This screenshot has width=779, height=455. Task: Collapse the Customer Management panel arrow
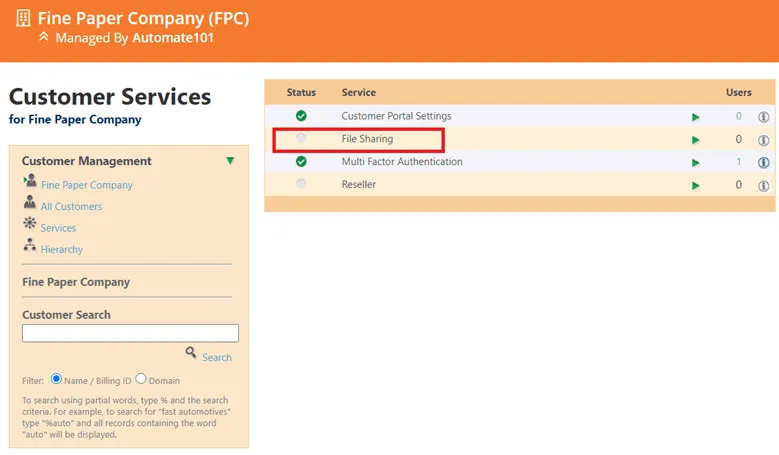coord(230,161)
